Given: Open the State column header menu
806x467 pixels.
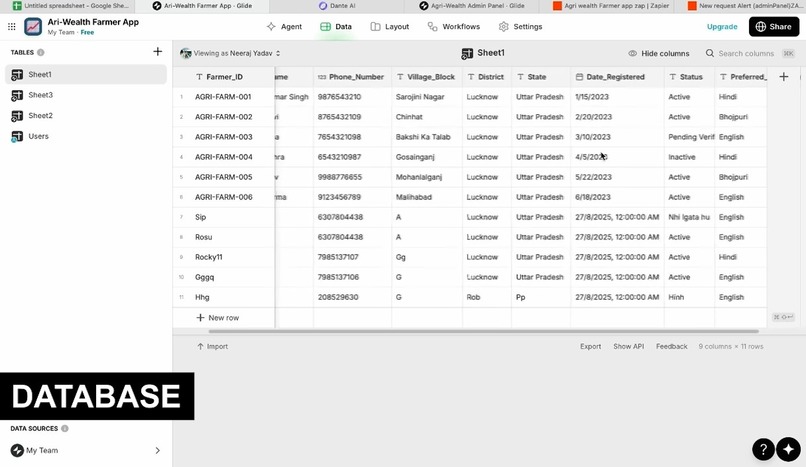Looking at the screenshot, I should point(541,77).
